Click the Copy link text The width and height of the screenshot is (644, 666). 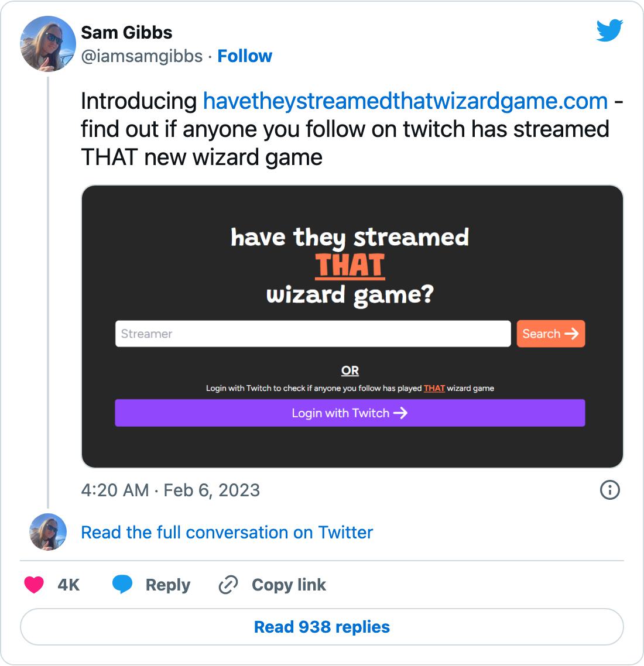coord(289,585)
